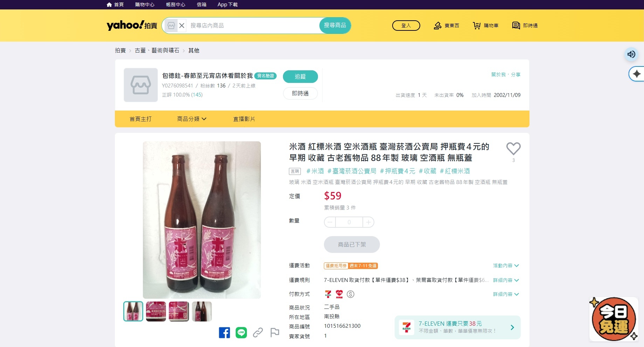
Task: Toggle the heart to favorite this item
Action: 513,148
